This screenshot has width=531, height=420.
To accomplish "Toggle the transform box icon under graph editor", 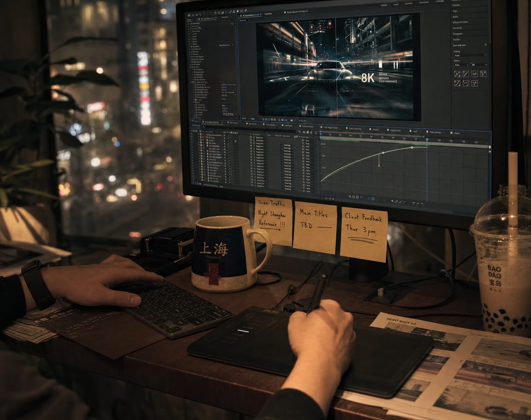I will click(357, 197).
